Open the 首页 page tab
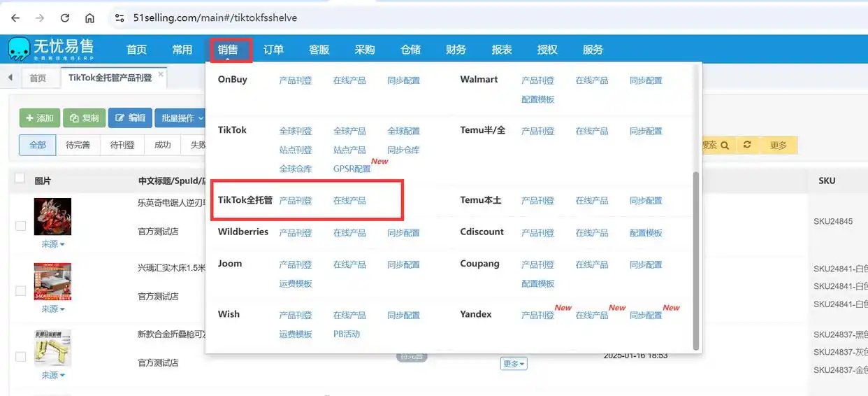This screenshot has width=868, height=396. (x=38, y=78)
